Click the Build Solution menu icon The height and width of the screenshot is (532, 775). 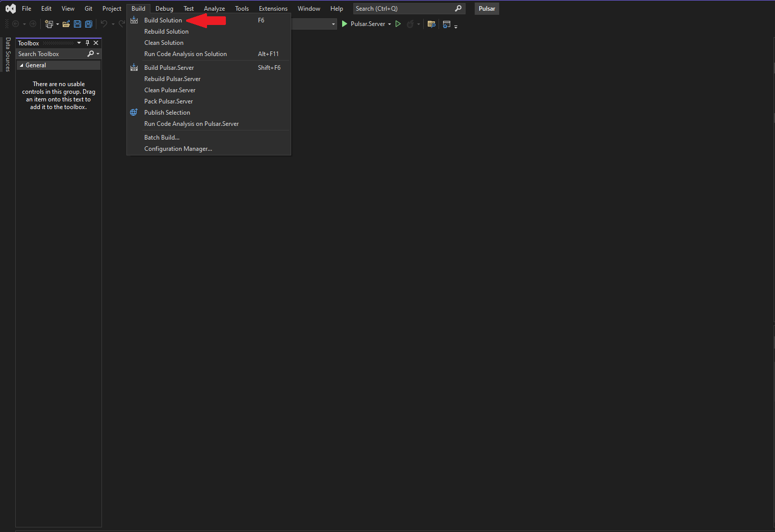(134, 20)
